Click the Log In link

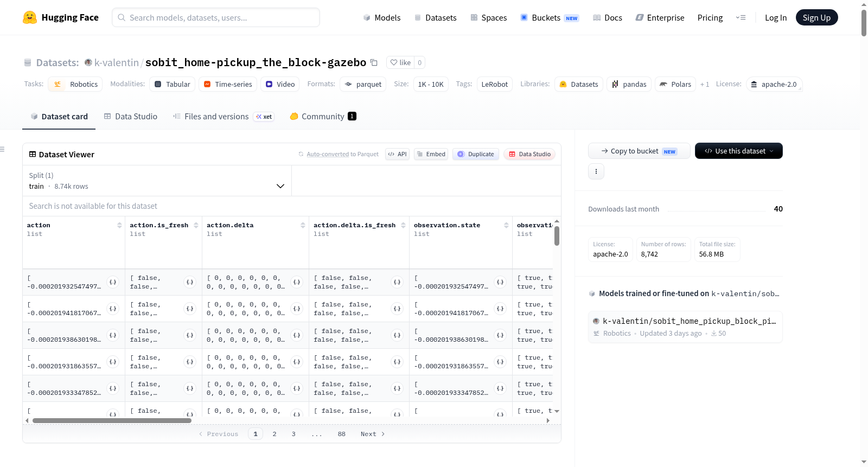[776, 17]
